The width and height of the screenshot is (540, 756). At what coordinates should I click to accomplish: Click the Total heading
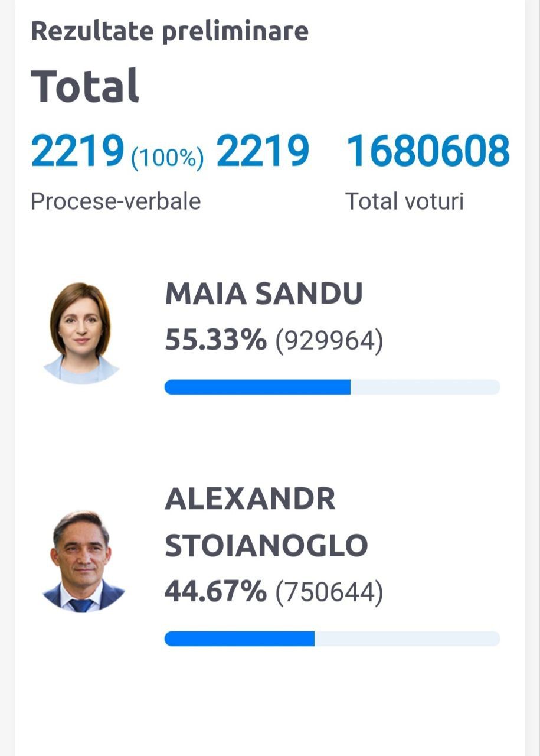pyautogui.click(x=85, y=86)
